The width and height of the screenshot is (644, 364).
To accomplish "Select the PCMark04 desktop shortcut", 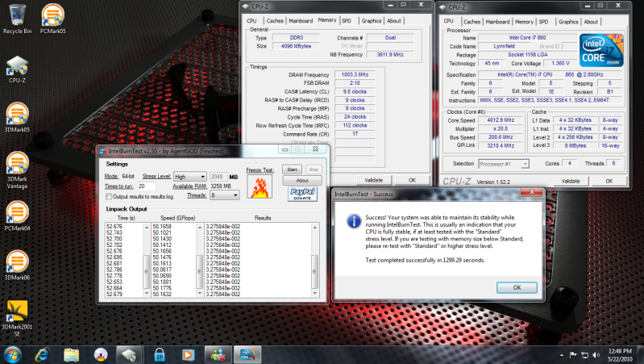I will coord(17,216).
